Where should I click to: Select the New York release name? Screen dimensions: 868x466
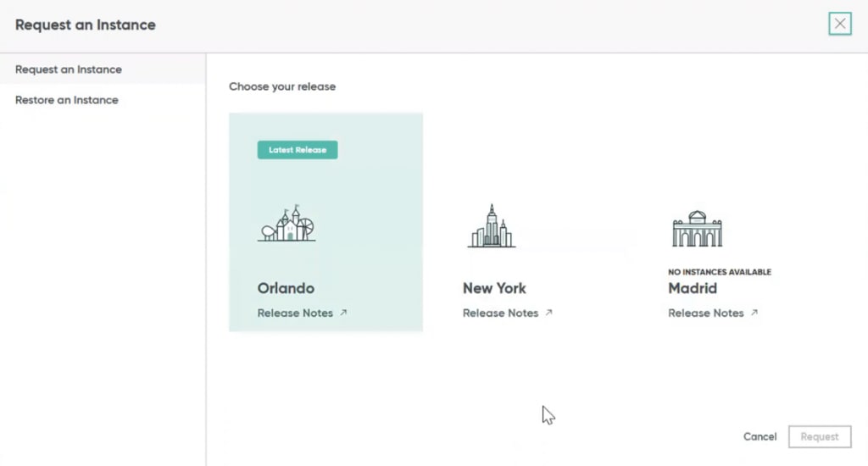(494, 288)
